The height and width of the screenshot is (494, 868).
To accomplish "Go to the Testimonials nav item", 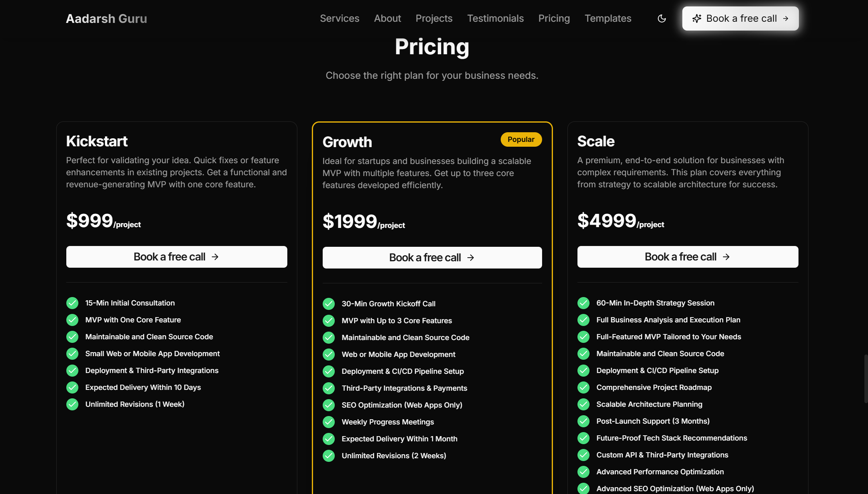I will click(x=495, y=18).
